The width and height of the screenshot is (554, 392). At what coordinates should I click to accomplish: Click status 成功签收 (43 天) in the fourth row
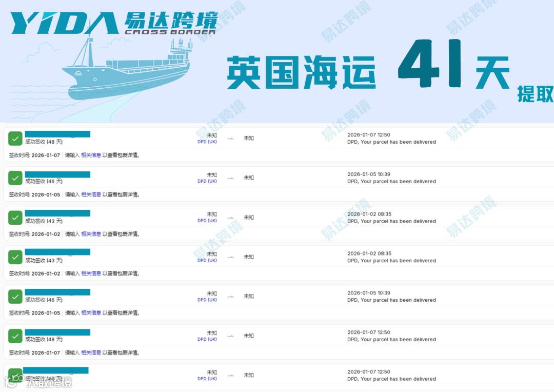(44, 261)
